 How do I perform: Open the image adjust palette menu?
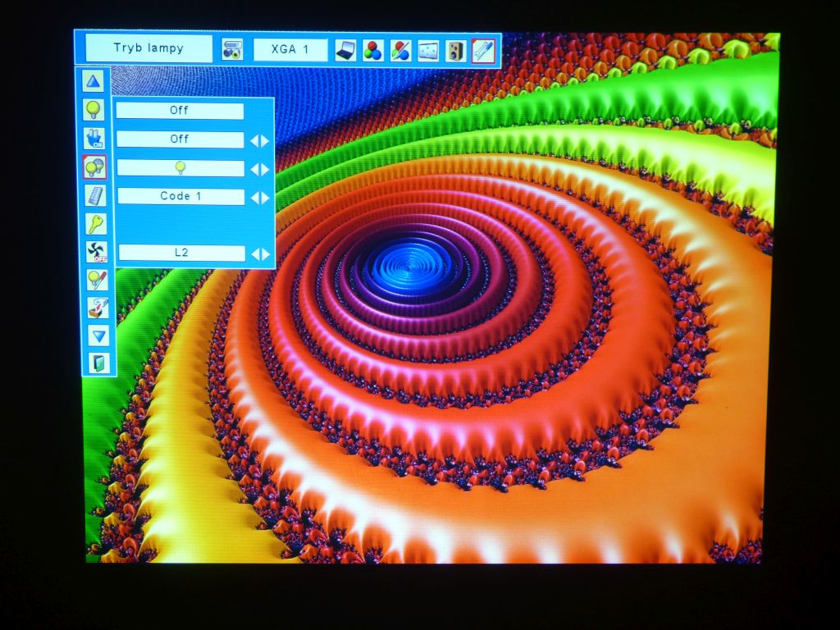[x=400, y=51]
